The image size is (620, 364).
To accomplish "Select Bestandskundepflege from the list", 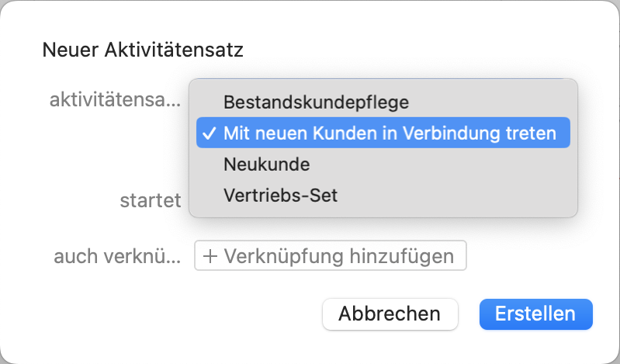I will coord(316,101).
